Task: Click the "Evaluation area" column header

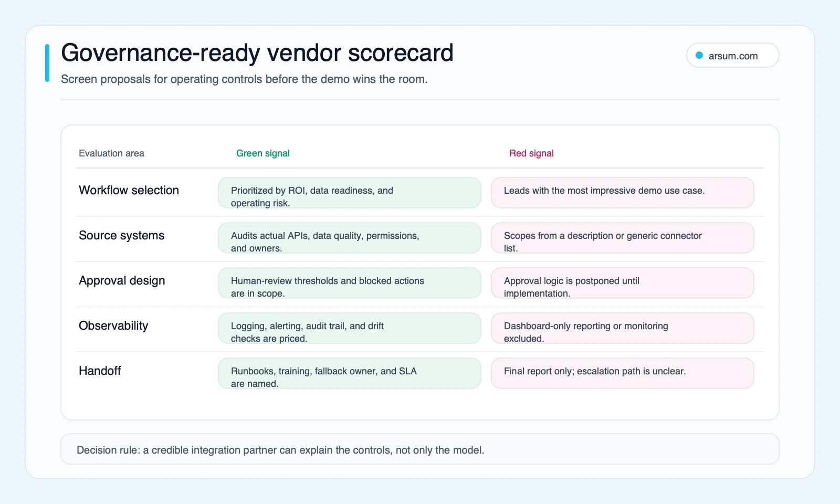Action: coord(111,153)
